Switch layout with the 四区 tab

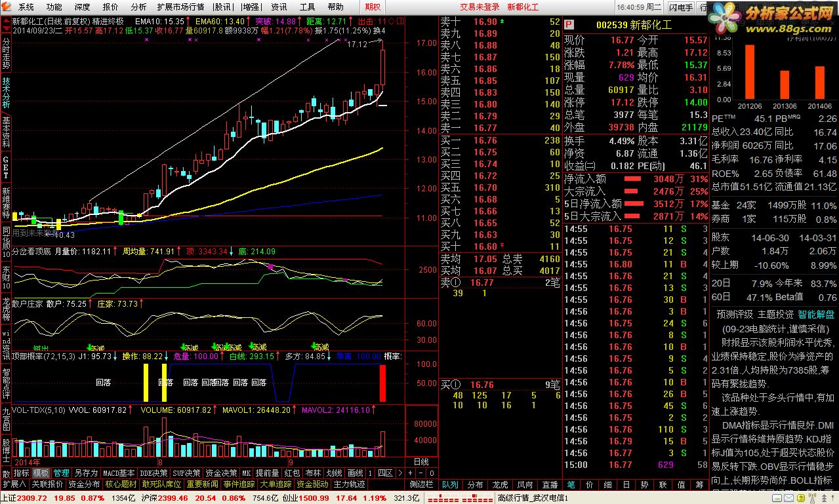[x=386, y=473]
